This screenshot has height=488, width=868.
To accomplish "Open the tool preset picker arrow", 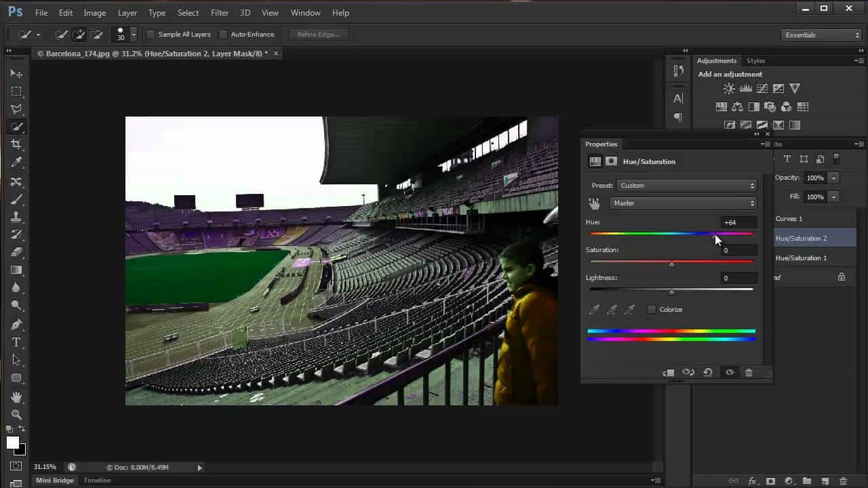I will (x=38, y=35).
